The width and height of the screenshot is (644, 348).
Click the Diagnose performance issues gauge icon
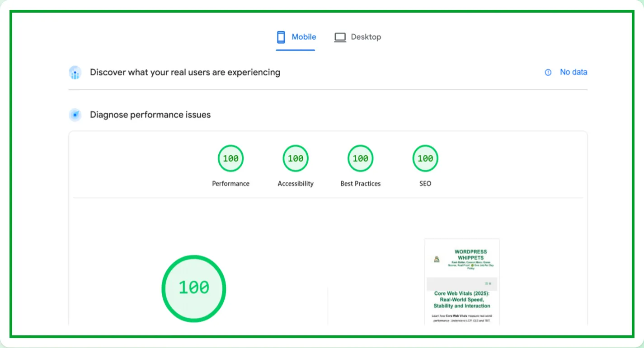[x=75, y=115]
